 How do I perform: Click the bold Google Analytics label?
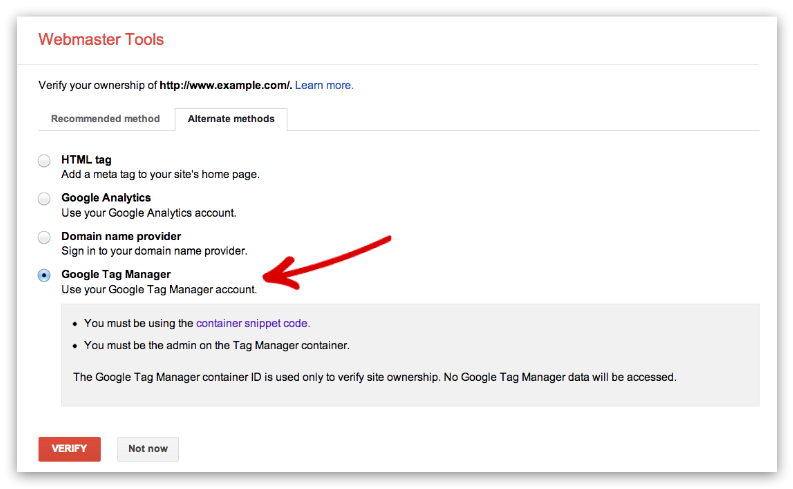(x=106, y=198)
